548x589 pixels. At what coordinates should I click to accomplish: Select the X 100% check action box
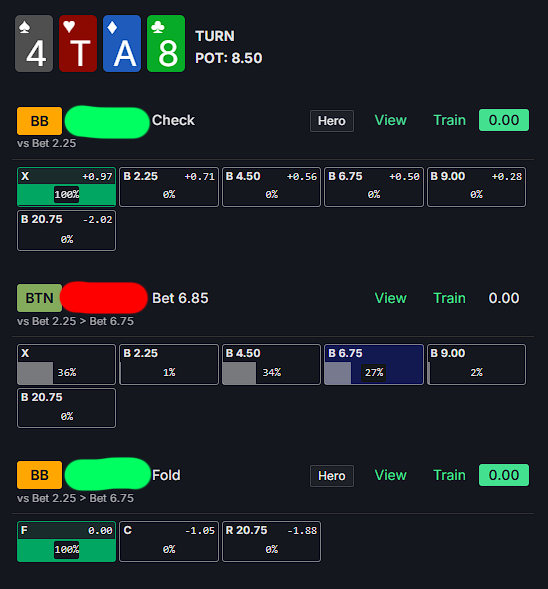(x=66, y=187)
